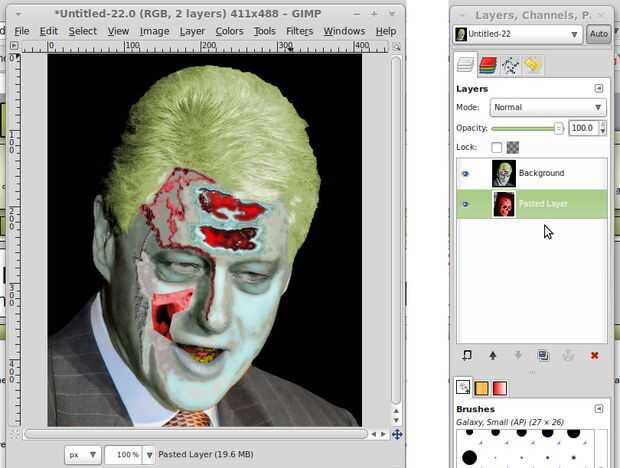Open the Colors menu
The image size is (620, 468).
tap(229, 31)
